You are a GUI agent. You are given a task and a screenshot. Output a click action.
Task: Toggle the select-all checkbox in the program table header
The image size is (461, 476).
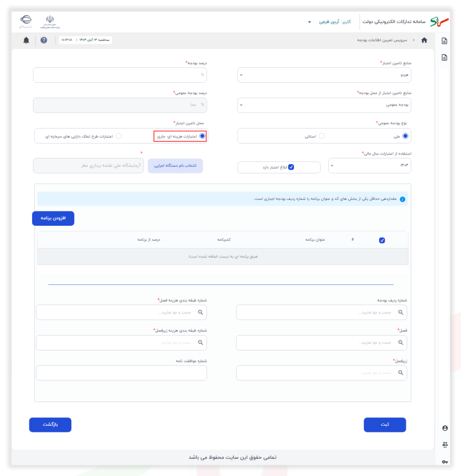pyautogui.click(x=382, y=240)
